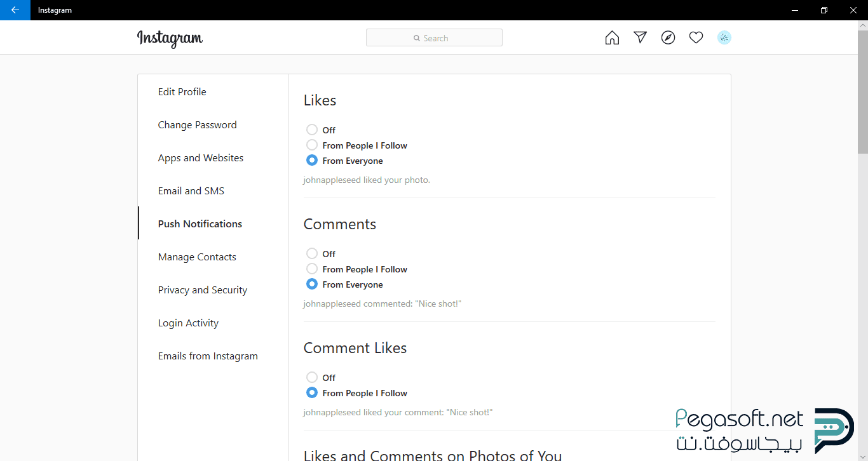The height and width of the screenshot is (461, 868).
Task: Open Emails from Instagram settings
Action: pyautogui.click(x=213, y=356)
